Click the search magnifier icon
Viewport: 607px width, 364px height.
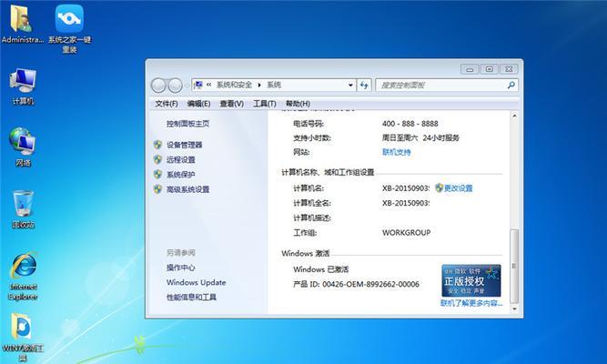511,85
